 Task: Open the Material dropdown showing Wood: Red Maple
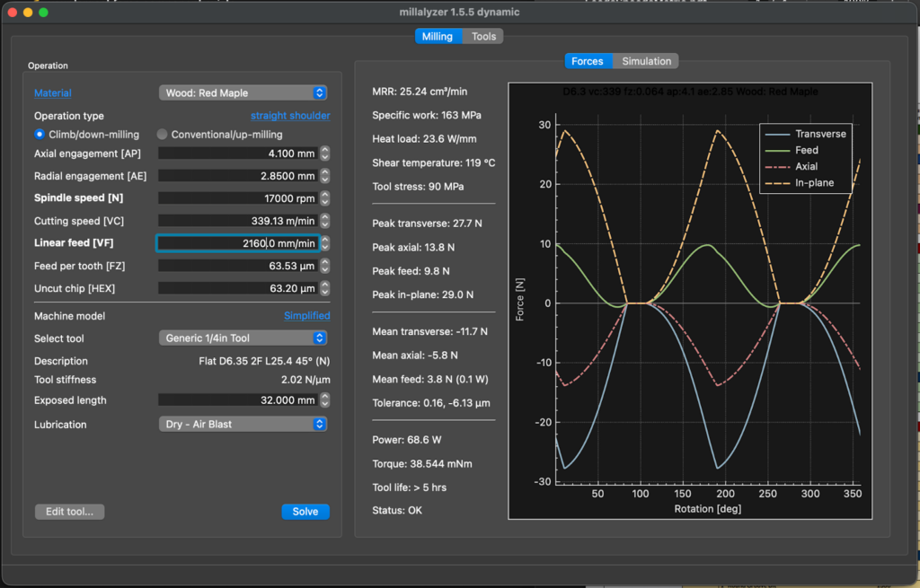click(x=243, y=93)
